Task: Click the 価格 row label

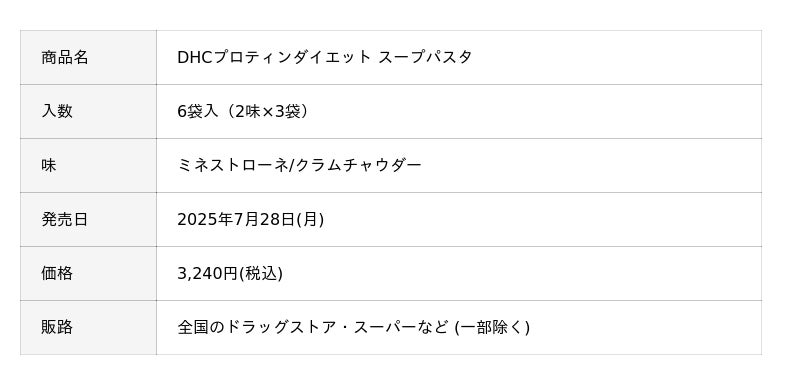Action: [x=88, y=274]
